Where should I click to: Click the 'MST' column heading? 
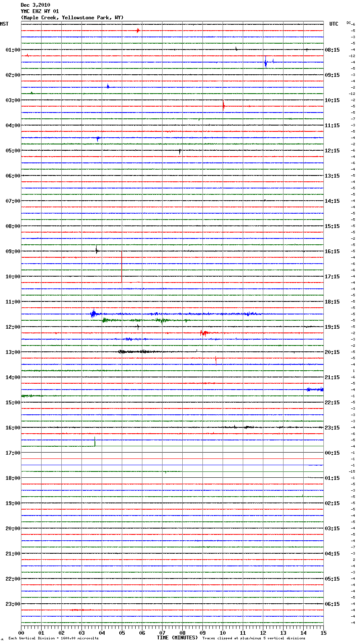4,24
